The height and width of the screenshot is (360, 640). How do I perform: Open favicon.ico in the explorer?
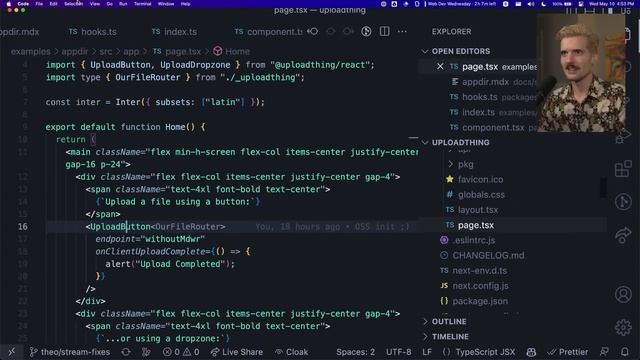coord(480,180)
